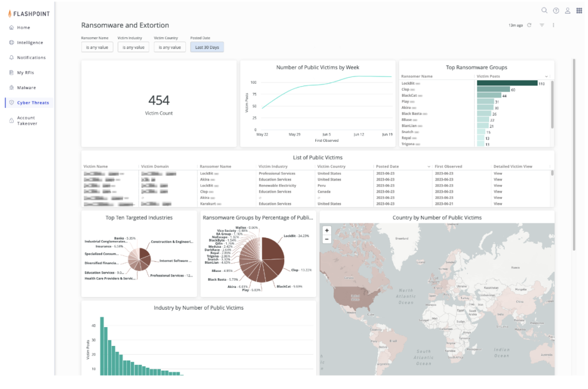
Task: Click the Karakurt ransomer cell
Action: 208,204
